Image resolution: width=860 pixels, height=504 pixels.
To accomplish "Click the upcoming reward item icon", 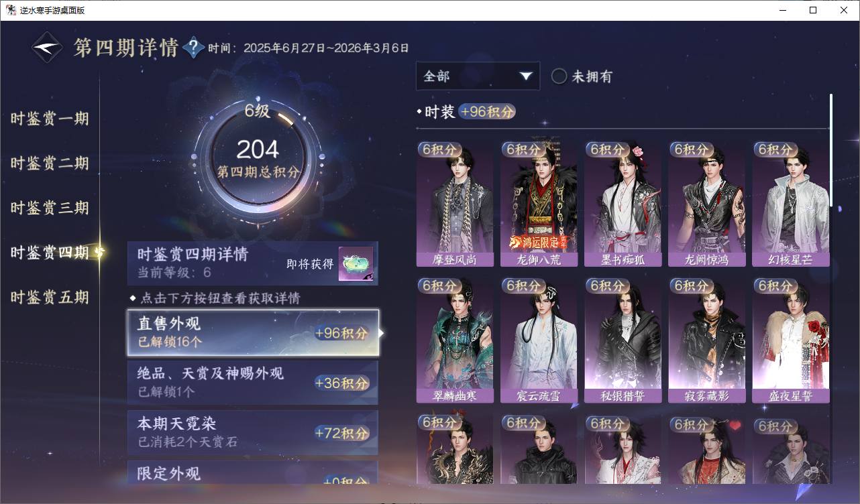I will [356, 264].
